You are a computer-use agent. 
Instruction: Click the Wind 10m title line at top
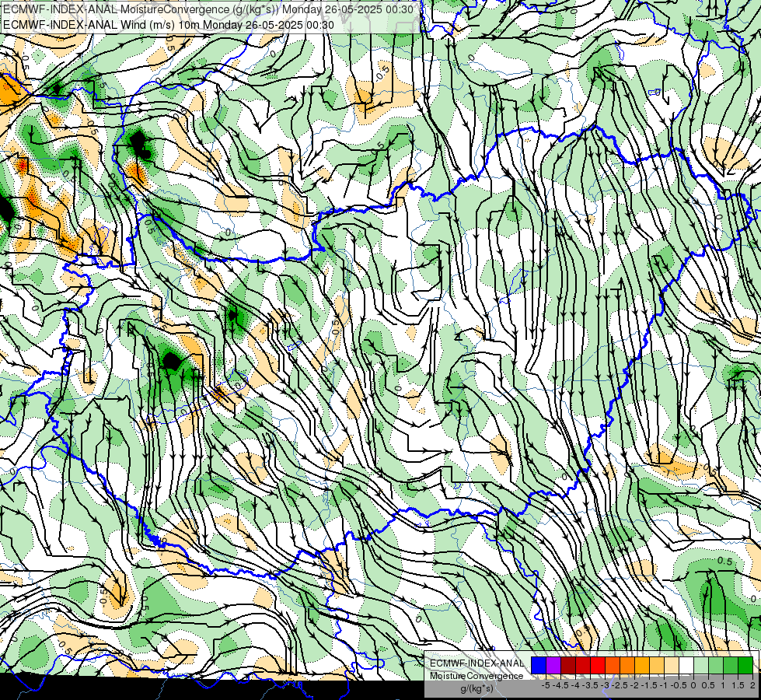click(x=169, y=25)
